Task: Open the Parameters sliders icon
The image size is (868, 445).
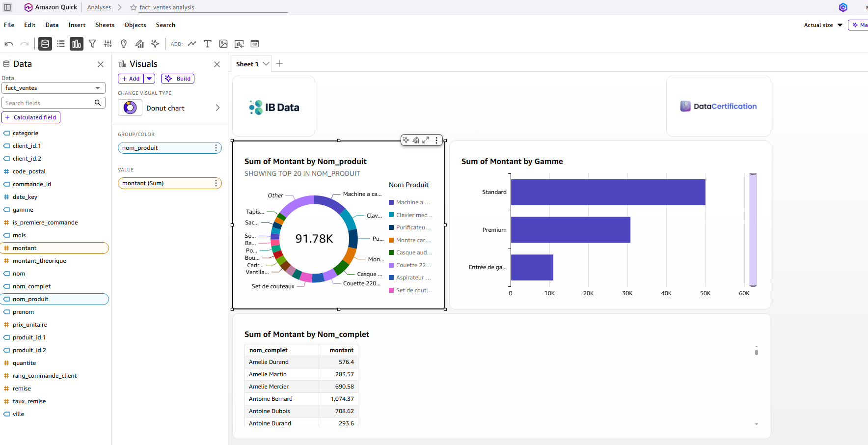Action: (x=108, y=44)
